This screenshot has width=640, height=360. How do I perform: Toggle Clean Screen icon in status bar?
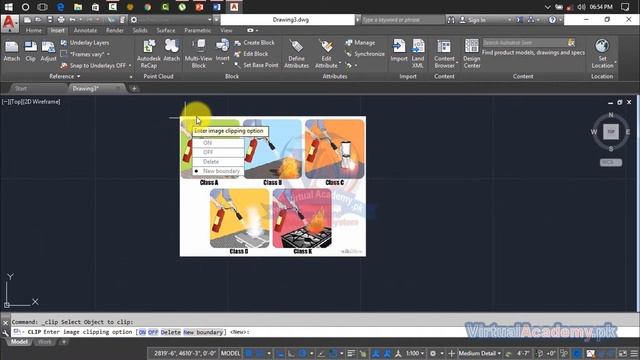pyautogui.click(x=622, y=353)
